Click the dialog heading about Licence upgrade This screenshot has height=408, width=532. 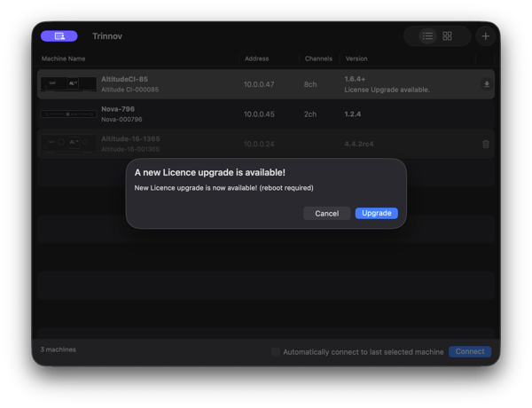click(x=209, y=172)
